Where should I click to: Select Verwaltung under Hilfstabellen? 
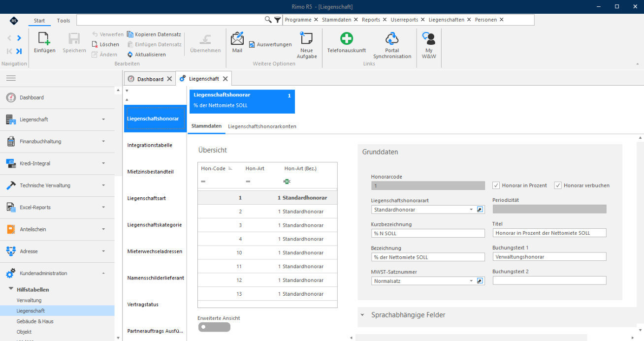(x=29, y=300)
